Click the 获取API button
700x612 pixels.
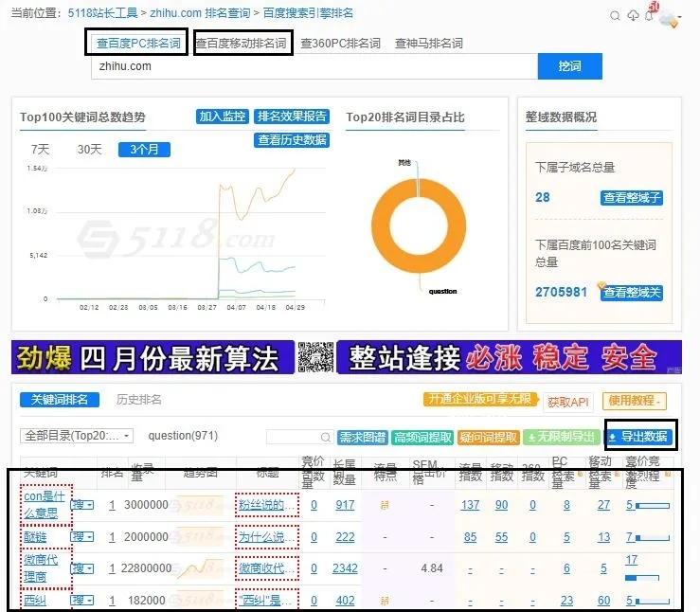pos(567,403)
